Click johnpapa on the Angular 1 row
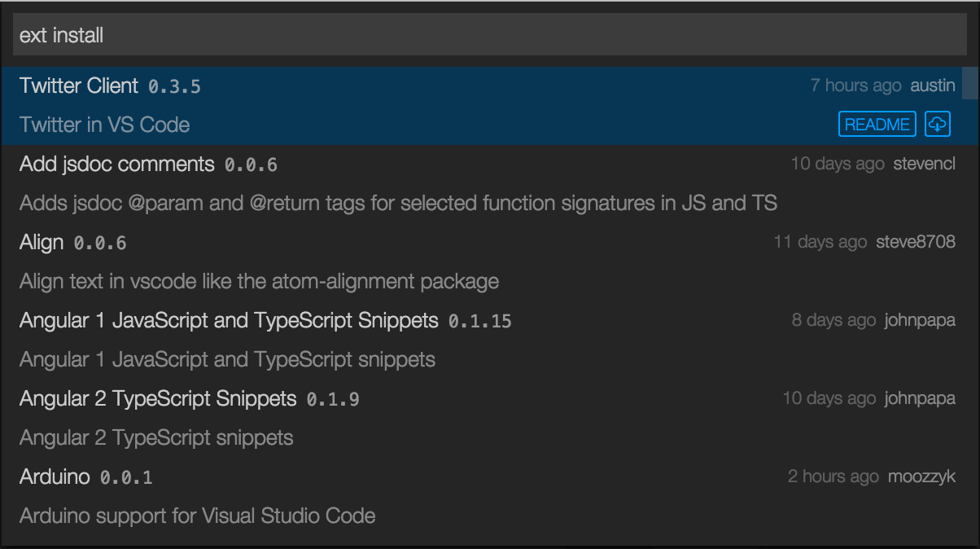The height and width of the screenshot is (549, 980). pyautogui.click(x=921, y=320)
